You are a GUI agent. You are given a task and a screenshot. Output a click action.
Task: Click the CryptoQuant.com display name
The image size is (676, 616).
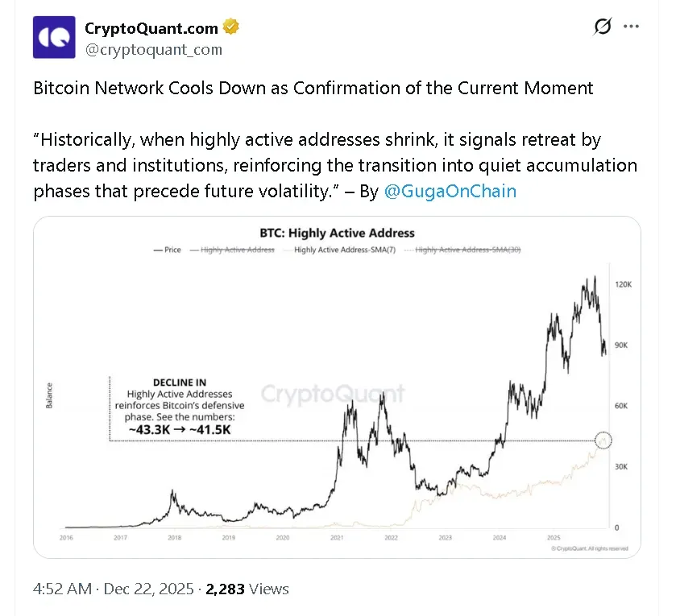pos(151,28)
